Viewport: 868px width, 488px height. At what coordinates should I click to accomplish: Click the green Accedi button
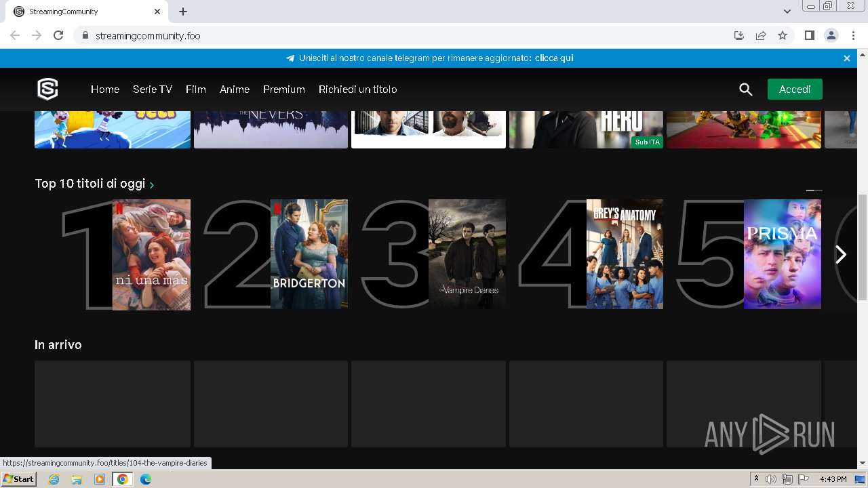tap(795, 89)
